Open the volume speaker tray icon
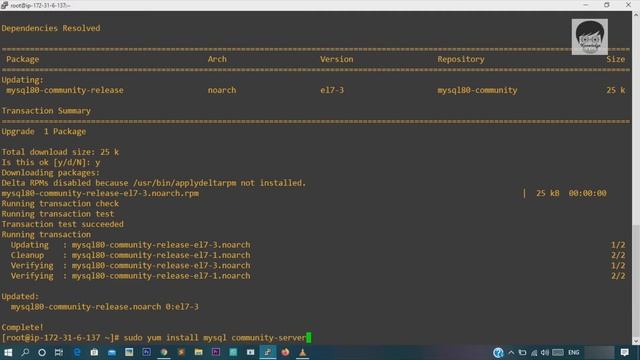The image size is (640, 360). [x=545, y=353]
